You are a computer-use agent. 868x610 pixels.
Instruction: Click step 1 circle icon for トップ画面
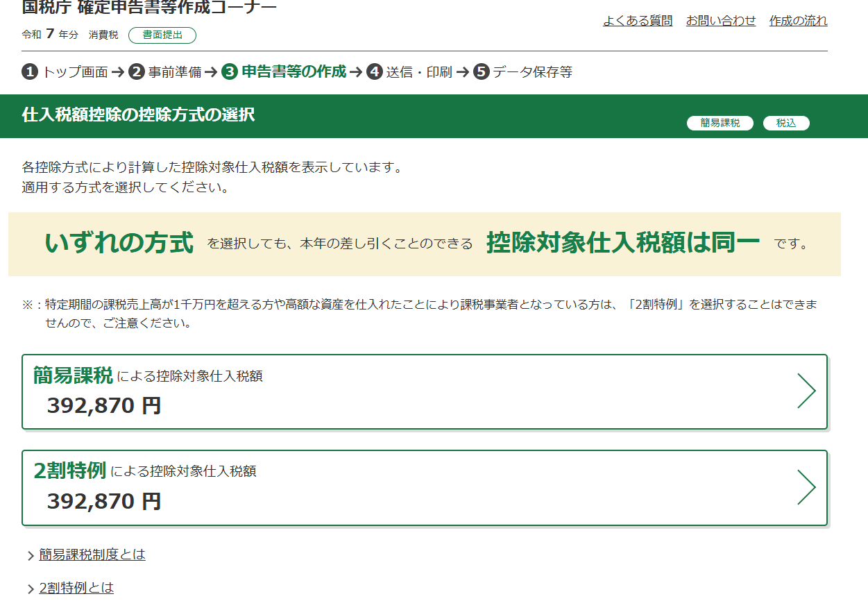(30, 72)
